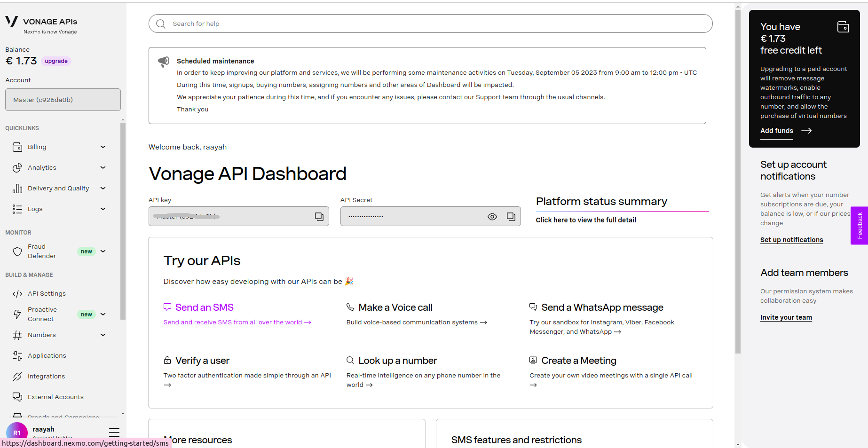Select the Master account dropdown
The image size is (868, 448).
pyautogui.click(x=63, y=100)
